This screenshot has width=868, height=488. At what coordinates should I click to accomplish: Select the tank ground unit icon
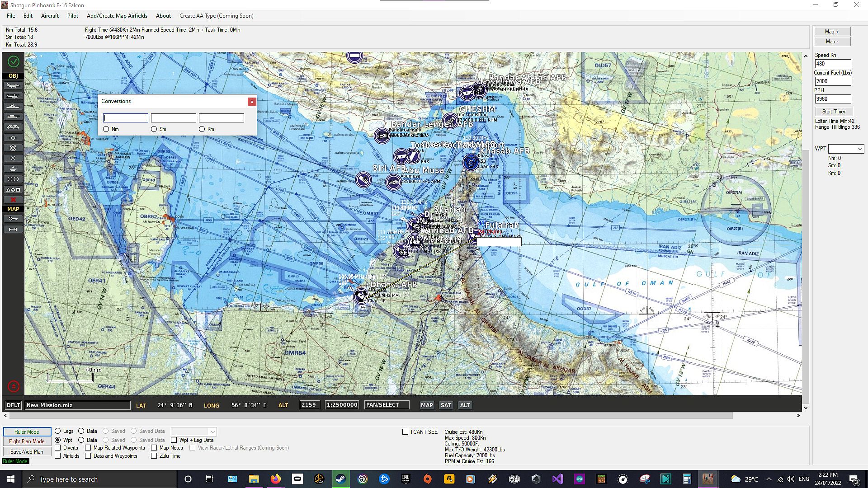pos(13,117)
